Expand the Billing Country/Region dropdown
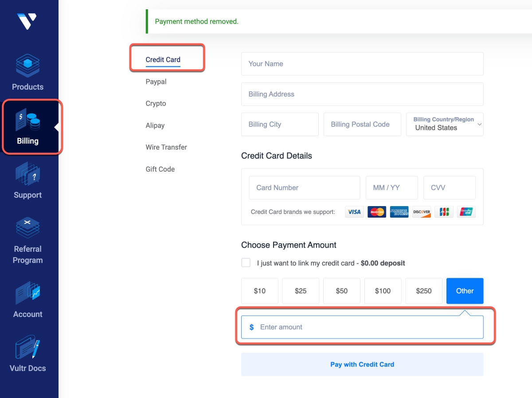Viewport: 532px width, 398px height. pos(445,124)
